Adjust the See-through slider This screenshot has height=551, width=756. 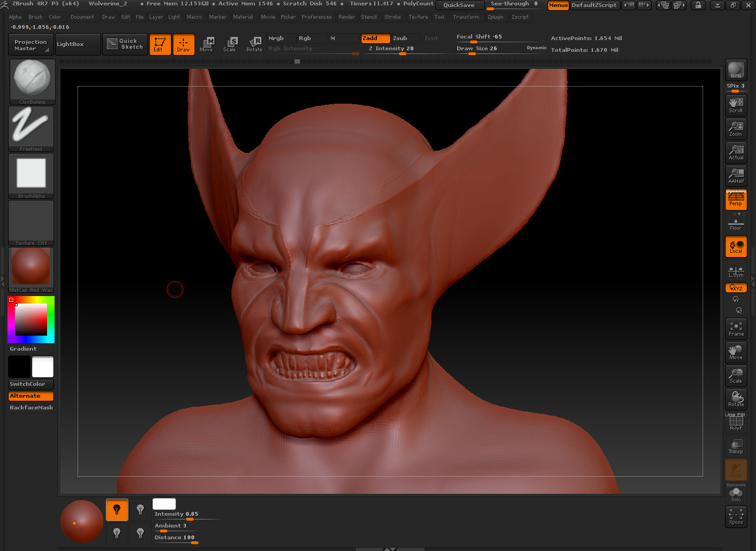click(x=514, y=5)
